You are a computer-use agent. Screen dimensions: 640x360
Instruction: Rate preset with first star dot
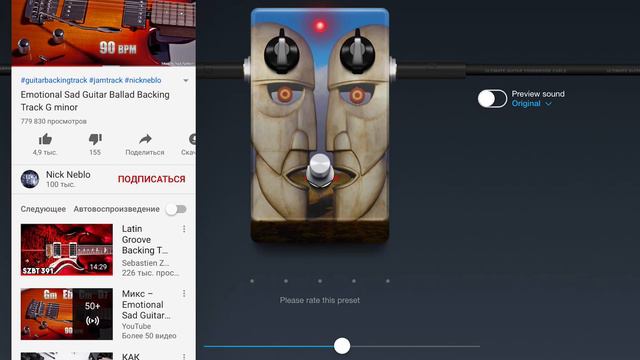(x=252, y=281)
